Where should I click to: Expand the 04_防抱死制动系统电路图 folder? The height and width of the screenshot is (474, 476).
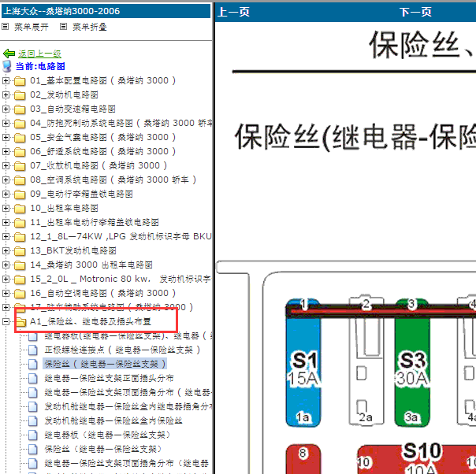(6, 123)
